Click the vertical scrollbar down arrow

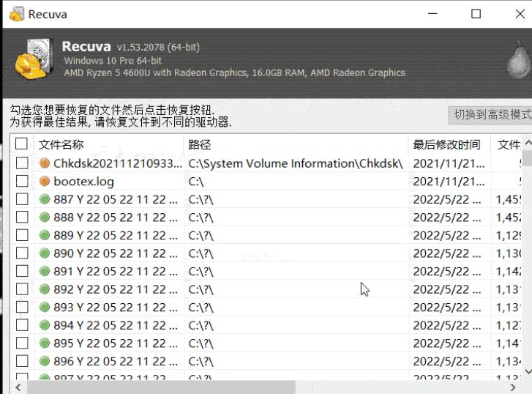[x=528, y=371]
